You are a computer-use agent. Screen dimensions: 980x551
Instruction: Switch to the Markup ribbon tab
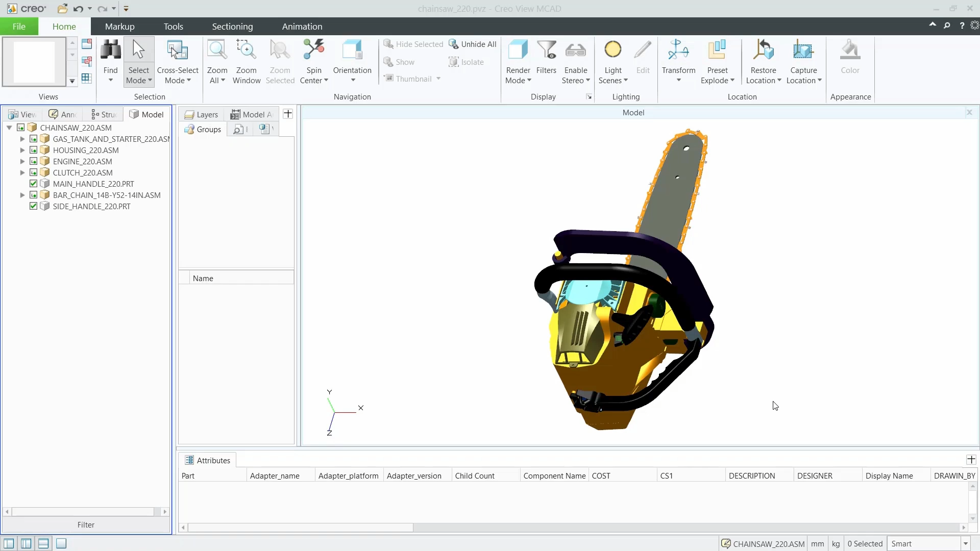(x=120, y=27)
